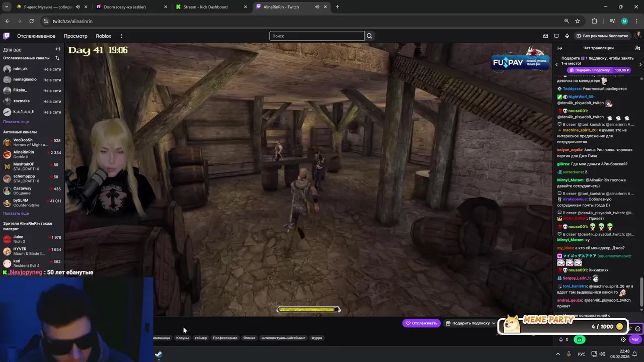This screenshot has height=362, width=644.
Task: Go back in browser history
Action: click(7, 21)
